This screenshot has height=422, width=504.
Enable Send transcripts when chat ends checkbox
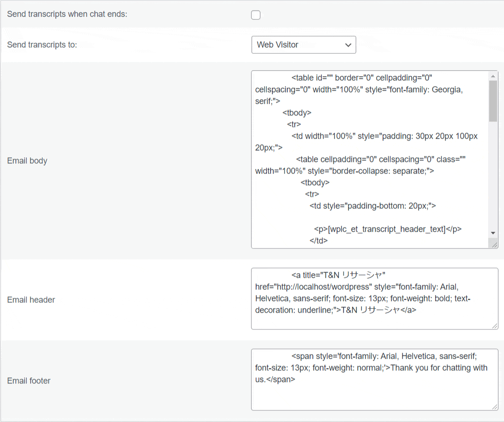click(x=256, y=15)
